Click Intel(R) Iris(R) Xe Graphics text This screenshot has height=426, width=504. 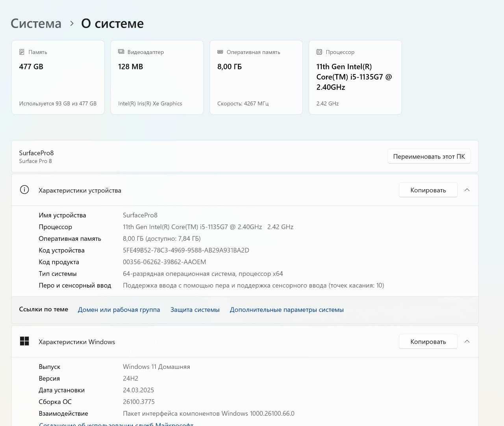[x=150, y=104]
